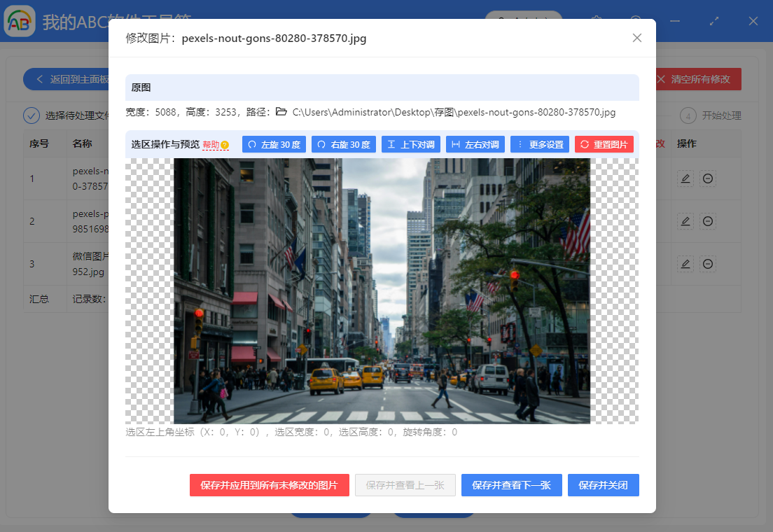Edit the 微信图片 row with its pencil icon

tap(685, 264)
